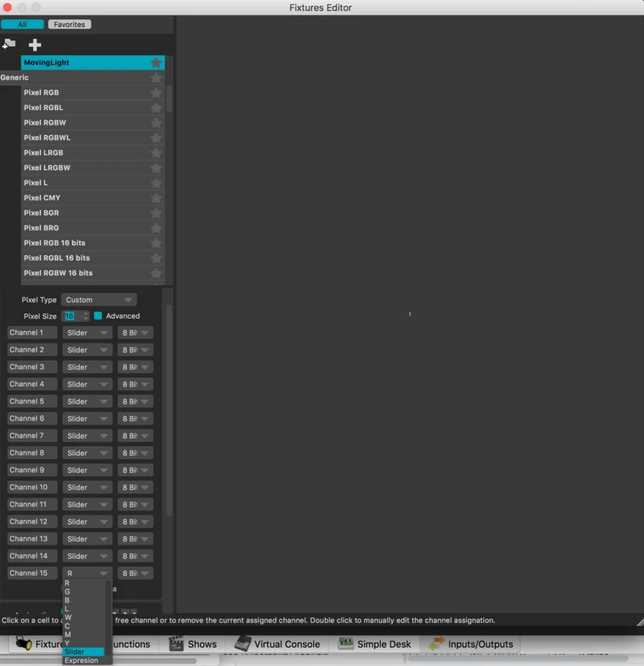The height and width of the screenshot is (666, 644).
Task: Star the Pixel RGBL 16 bits fixture
Action: pos(156,258)
